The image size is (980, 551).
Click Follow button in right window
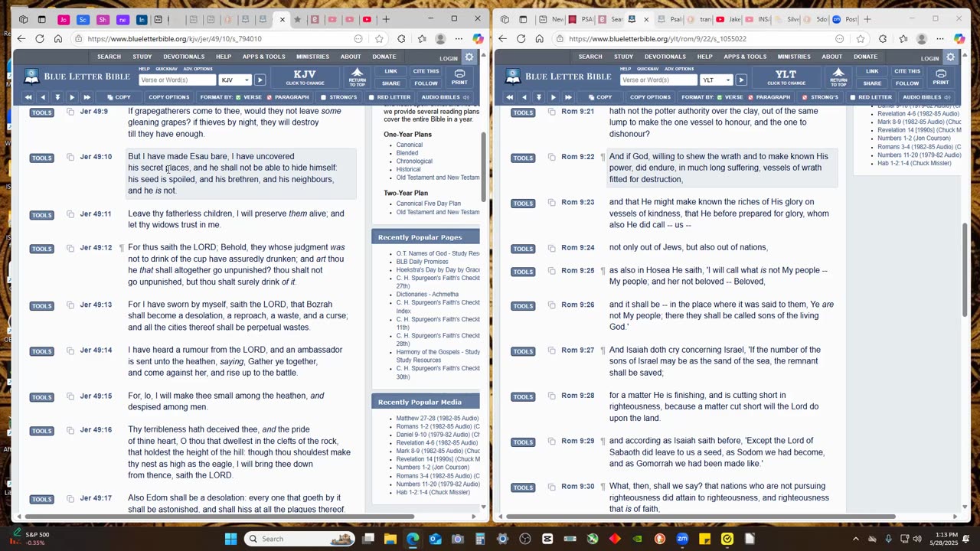point(907,83)
